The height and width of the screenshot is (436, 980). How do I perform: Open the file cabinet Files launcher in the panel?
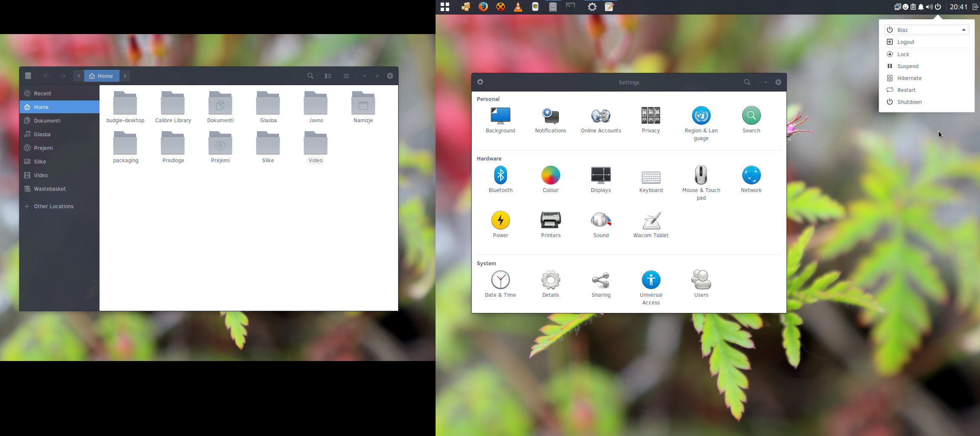(553, 7)
